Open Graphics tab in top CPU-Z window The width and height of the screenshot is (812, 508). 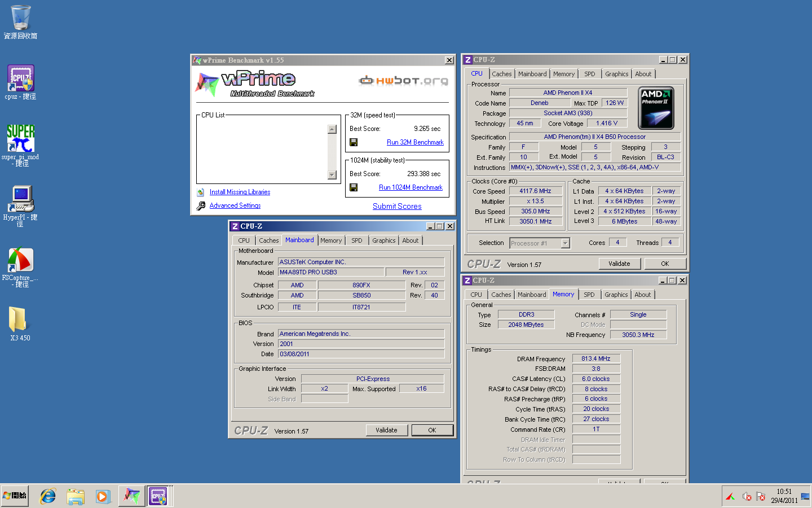(x=617, y=74)
